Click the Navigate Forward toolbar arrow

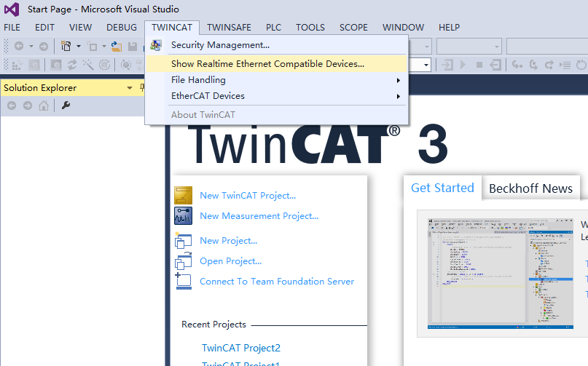(44, 46)
